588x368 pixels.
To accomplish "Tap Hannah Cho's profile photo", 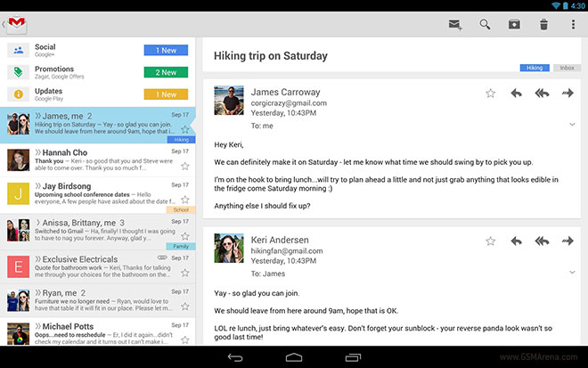I will pos(18,159).
